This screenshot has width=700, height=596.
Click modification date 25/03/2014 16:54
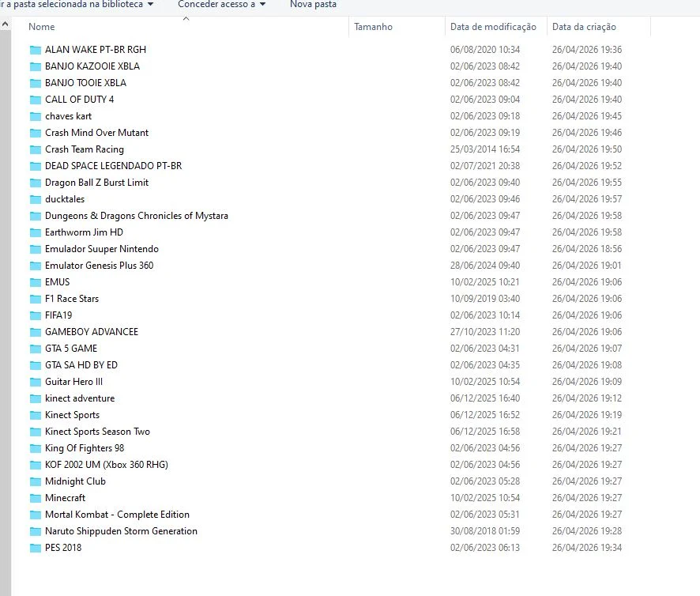[x=485, y=149]
